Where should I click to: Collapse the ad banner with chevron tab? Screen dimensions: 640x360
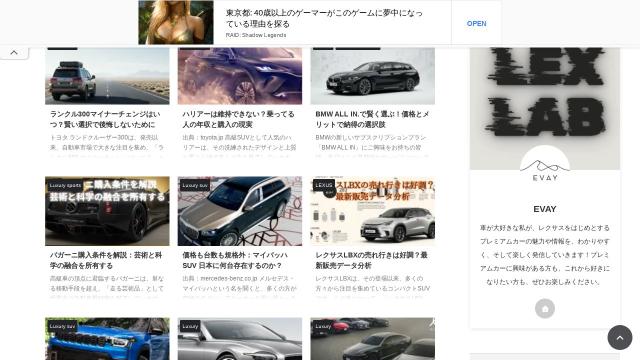click(x=14, y=53)
